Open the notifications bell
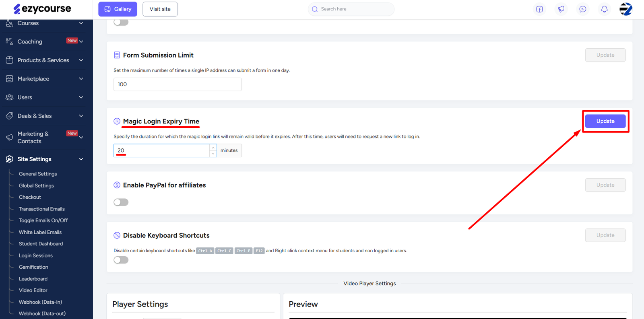 pyautogui.click(x=604, y=9)
